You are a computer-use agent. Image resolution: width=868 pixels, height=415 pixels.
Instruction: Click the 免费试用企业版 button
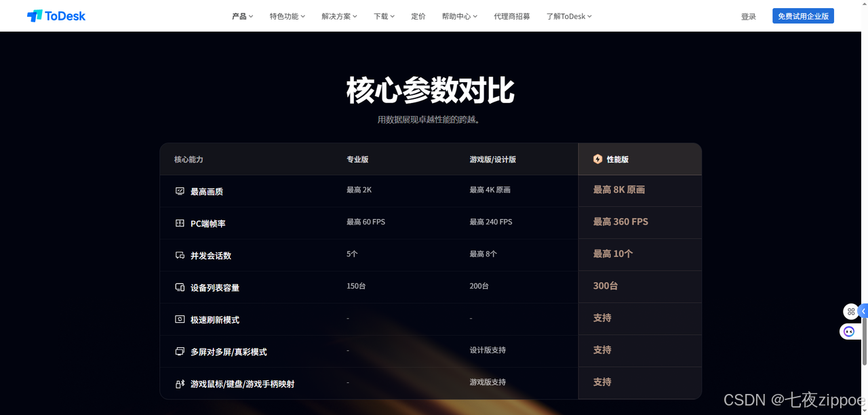point(803,16)
